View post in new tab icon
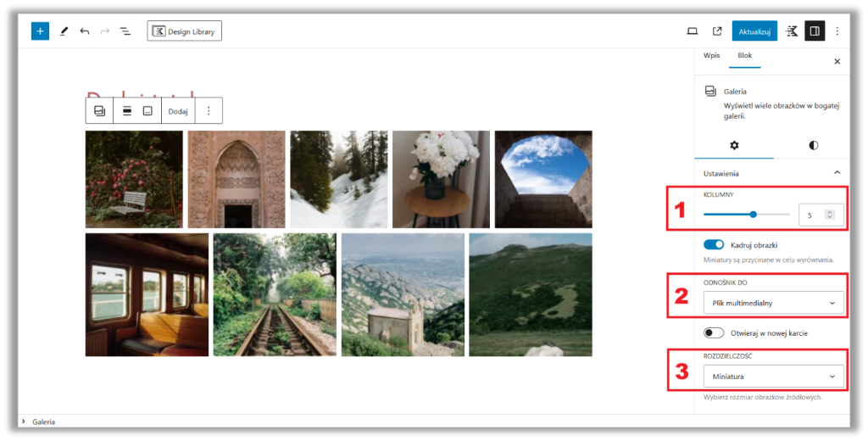Image resolution: width=868 pixels, height=441 pixels. click(717, 31)
